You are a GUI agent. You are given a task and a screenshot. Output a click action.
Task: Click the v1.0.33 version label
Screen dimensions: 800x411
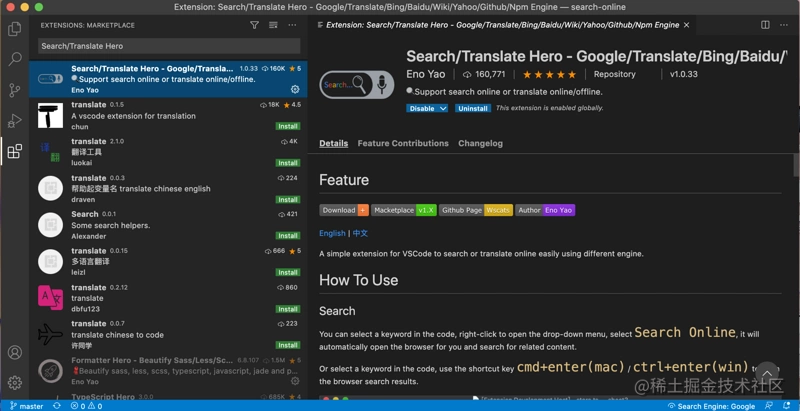pyautogui.click(x=684, y=74)
